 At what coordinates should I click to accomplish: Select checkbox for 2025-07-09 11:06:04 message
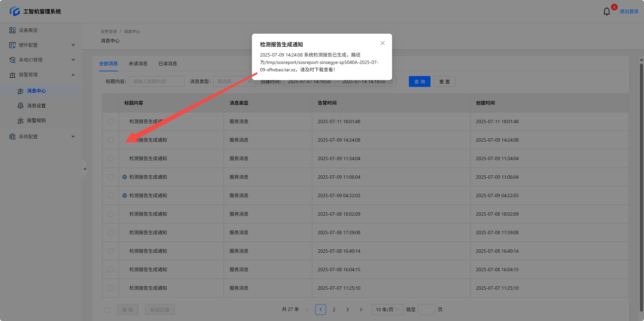111,177
